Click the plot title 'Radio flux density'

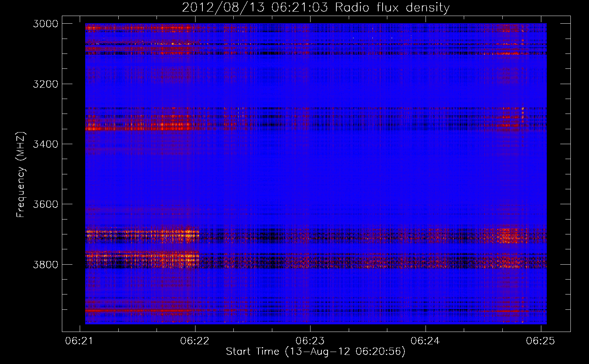[392, 8]
